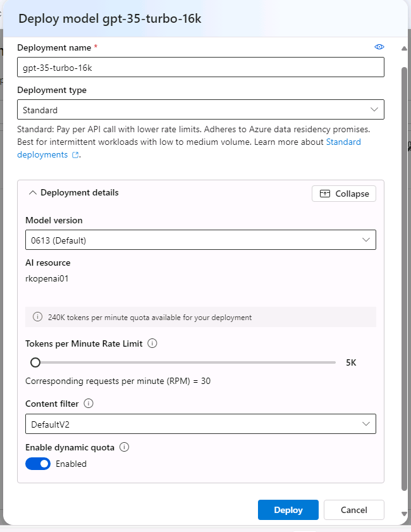
Task: Click the scrollbar down arrow
Action: (x=404, y=514)
